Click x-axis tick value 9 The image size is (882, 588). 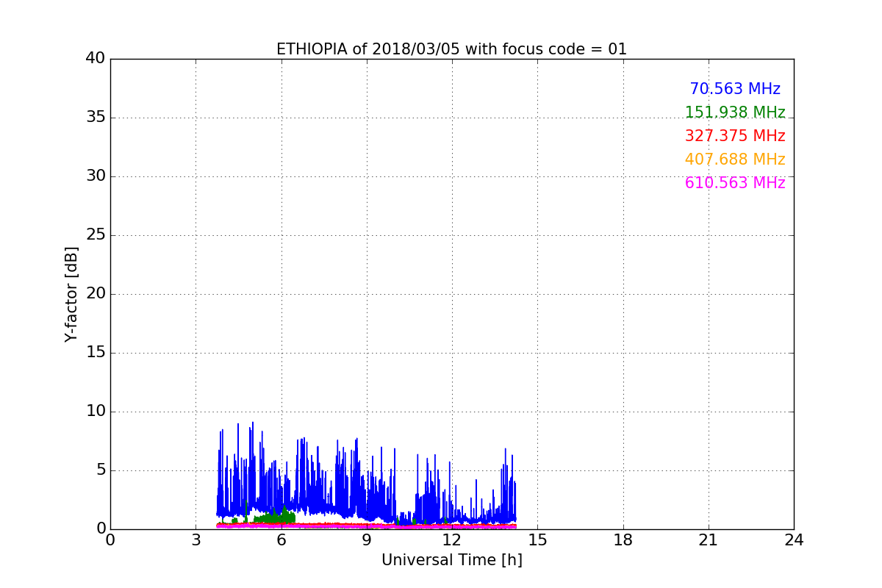[x=367, y=540]
